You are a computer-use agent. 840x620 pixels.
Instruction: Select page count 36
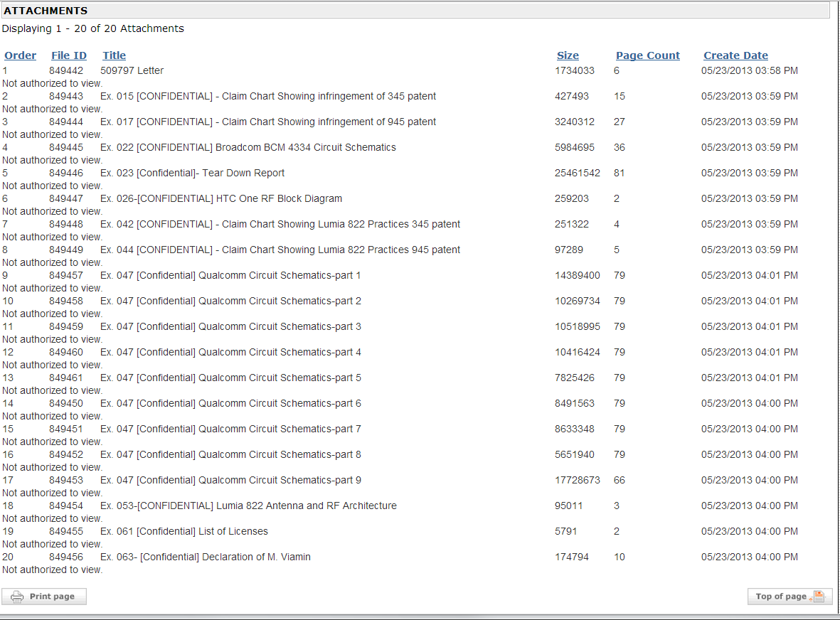(620, 148)
